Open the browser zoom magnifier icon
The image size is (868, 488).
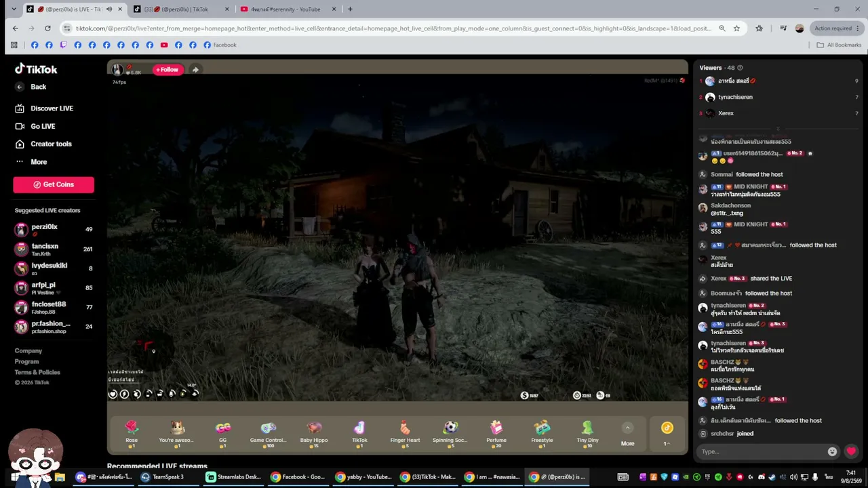click(722, 28)
